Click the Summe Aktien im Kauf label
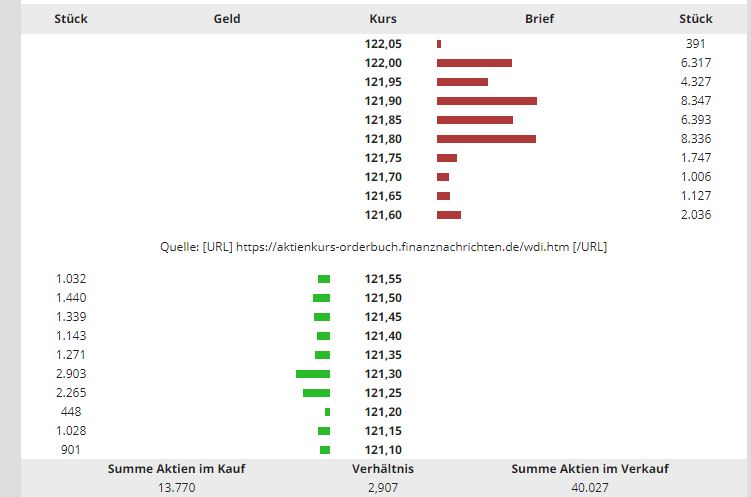 click(x=176, y=469)
